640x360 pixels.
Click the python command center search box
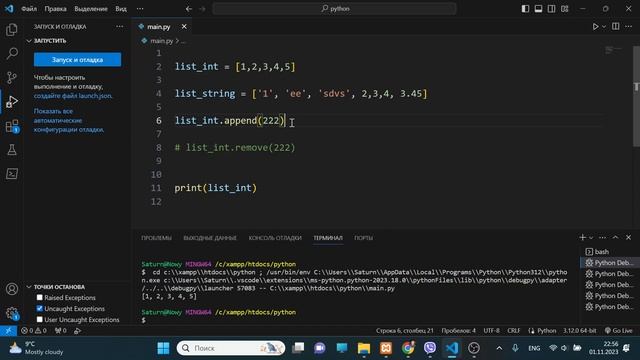click(x=334, y=9)
